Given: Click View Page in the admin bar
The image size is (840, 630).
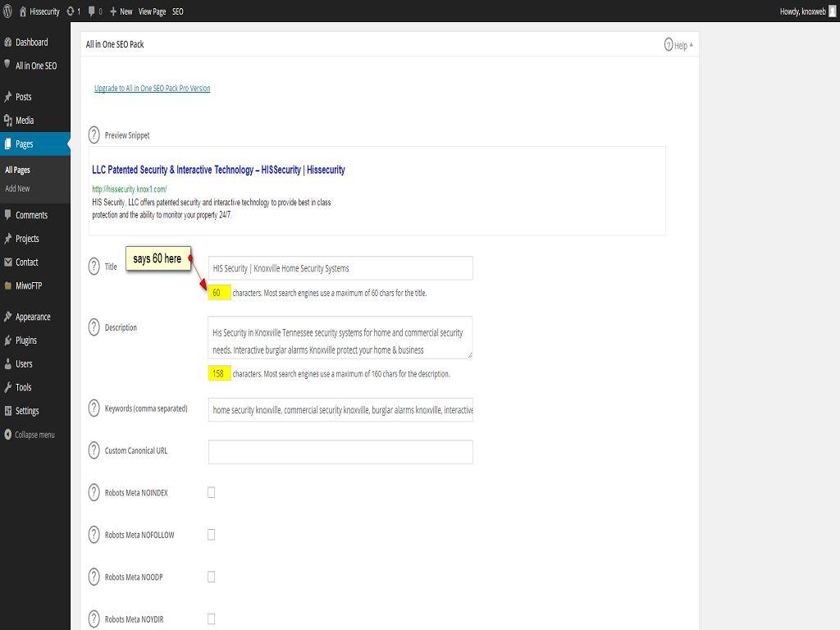Looking at the screenshot, I should (x=152, y=11).
